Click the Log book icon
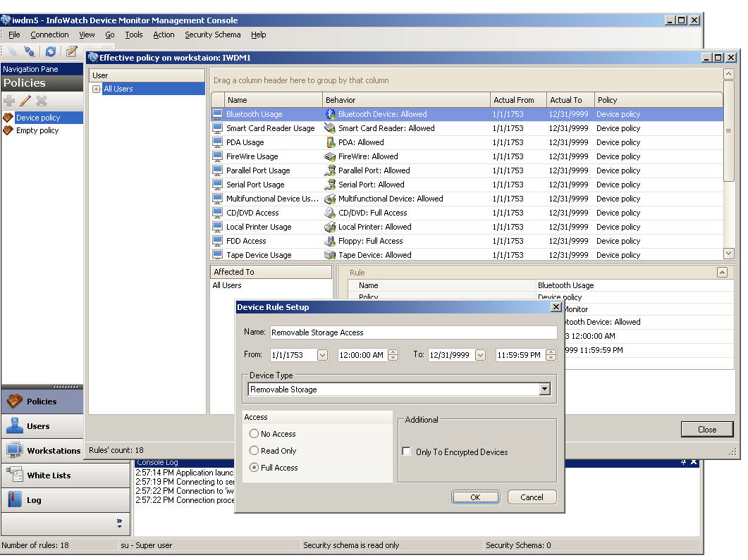 (x=14, y=499)
